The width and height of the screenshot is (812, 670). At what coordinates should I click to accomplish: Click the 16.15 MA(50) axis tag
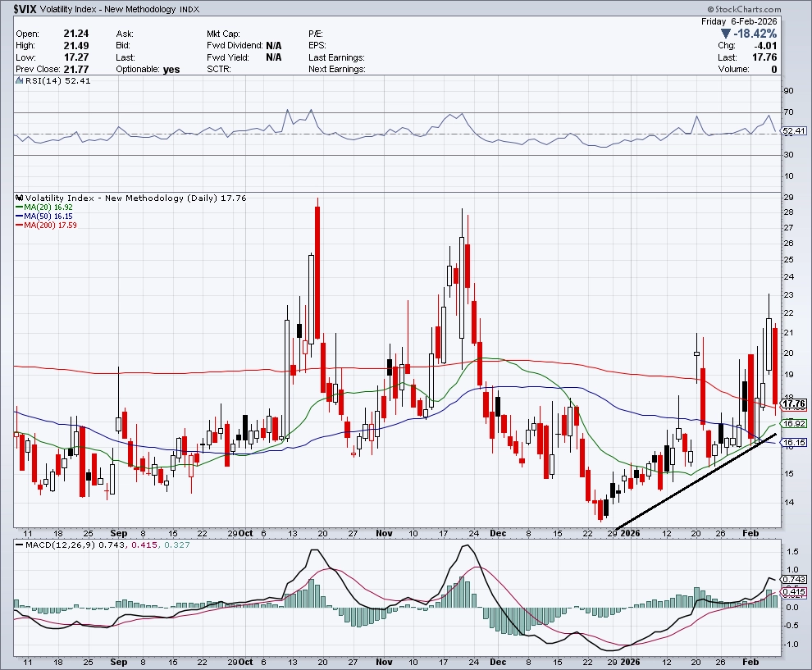pyautogui.click(x=794, y=443)
